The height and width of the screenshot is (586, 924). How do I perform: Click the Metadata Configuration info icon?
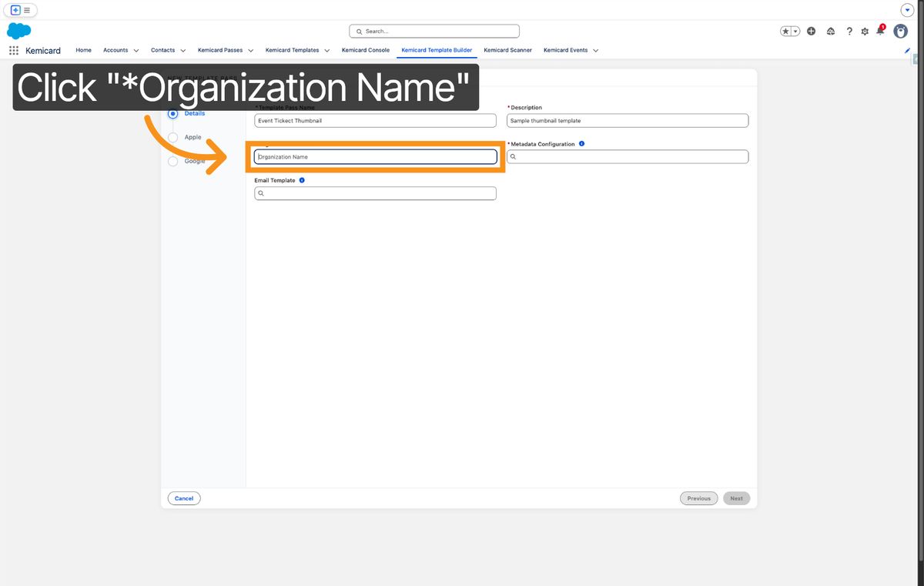click(581, 144)
